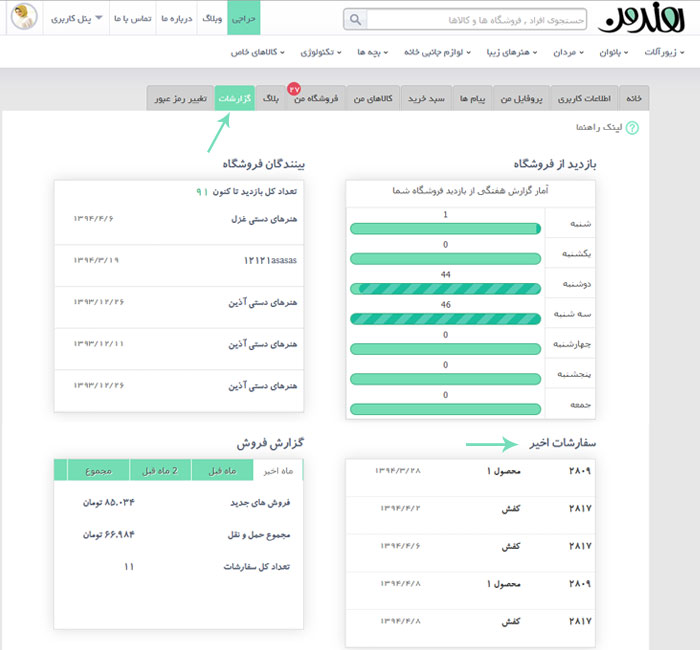This screenshot has height=650, width=700.
Task: Click the green question mark help icon
Action: [x=631, y=128]
